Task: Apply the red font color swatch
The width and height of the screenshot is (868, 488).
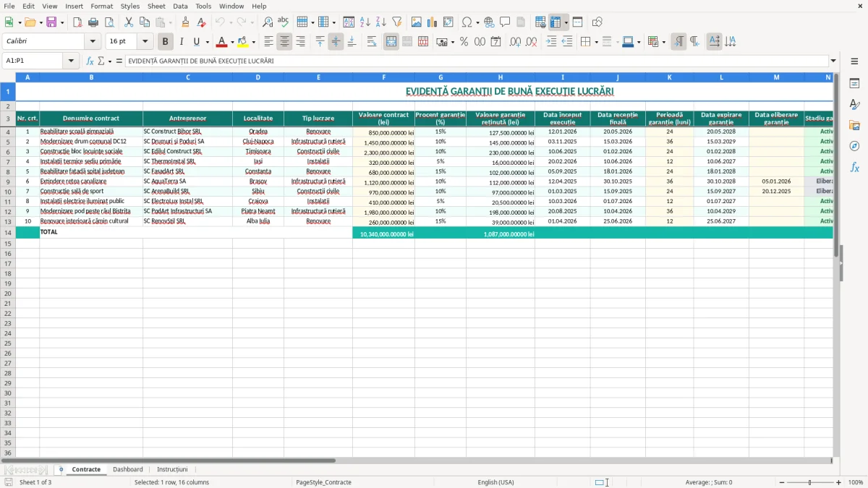Action: pyautogui.click(x=222, y=42)
